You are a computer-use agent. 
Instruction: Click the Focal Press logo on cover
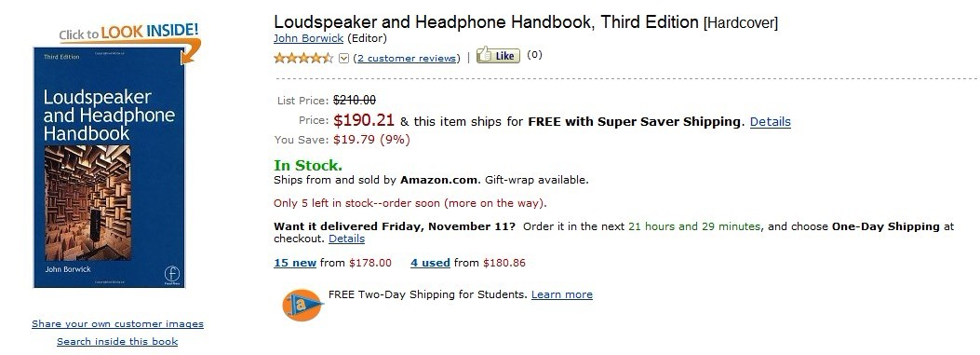click(x=172, y=275)
